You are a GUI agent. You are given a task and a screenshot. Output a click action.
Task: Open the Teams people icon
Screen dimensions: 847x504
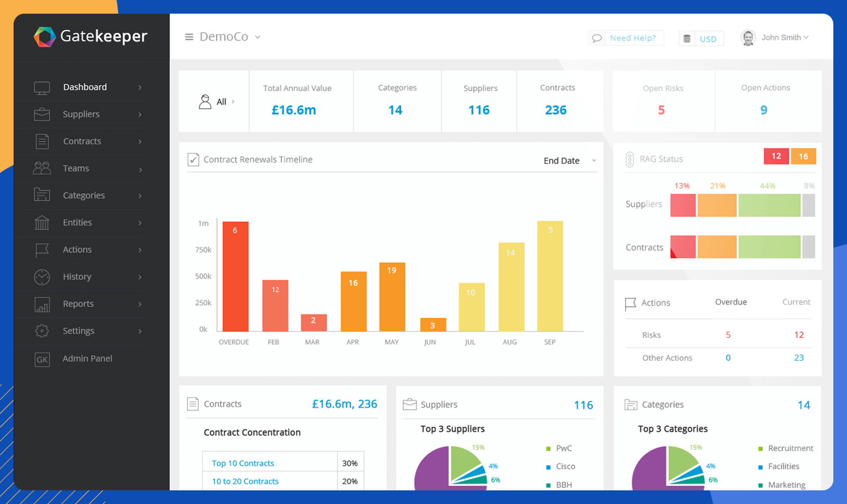42,168
